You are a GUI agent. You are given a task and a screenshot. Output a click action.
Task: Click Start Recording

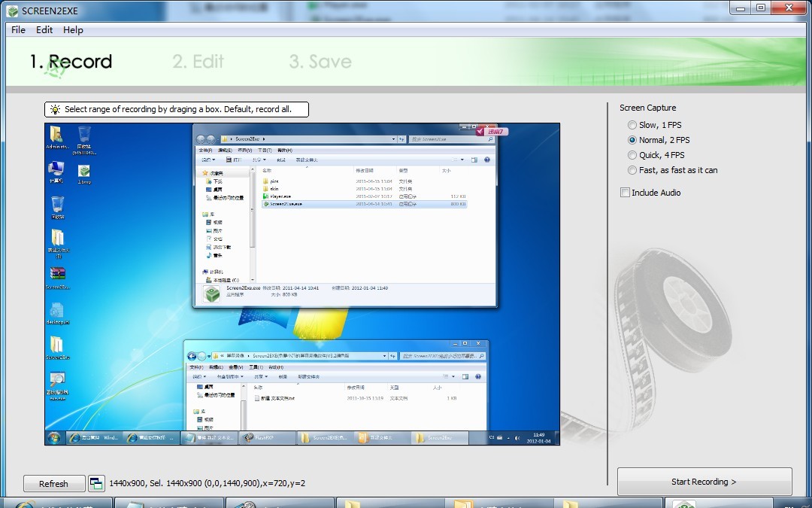tap(704, 482)
